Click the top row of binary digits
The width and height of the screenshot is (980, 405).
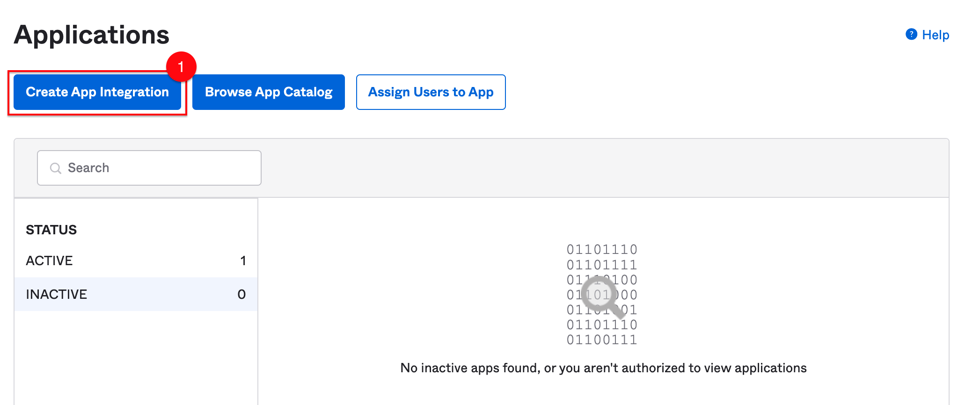coord(602,249)
